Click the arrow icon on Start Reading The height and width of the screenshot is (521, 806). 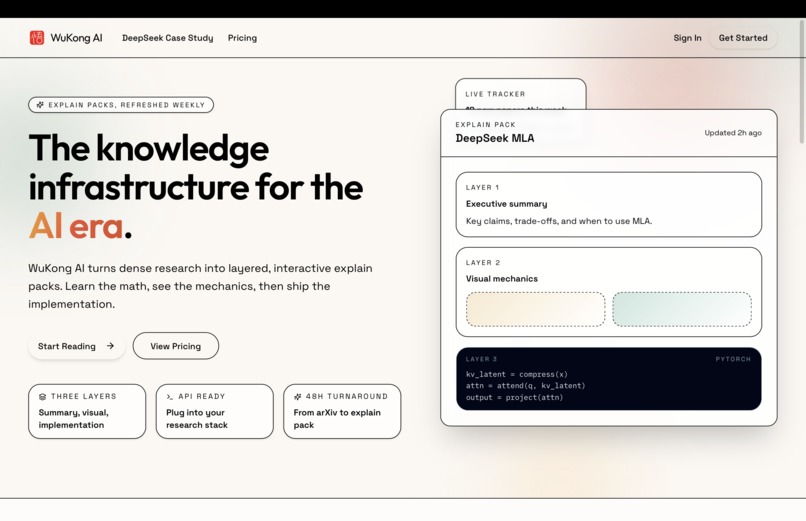pyautogui.click(x=110, y=346)
